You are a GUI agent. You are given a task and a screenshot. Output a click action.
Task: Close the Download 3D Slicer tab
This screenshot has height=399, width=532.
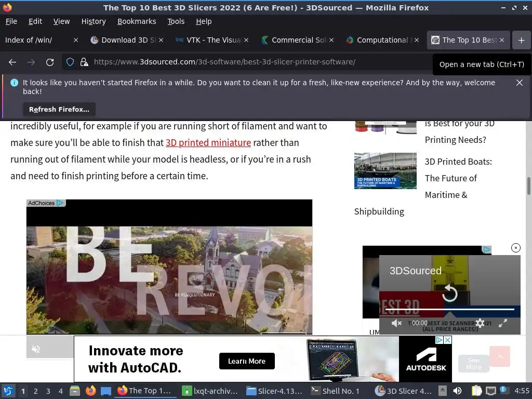pos(161,40)
